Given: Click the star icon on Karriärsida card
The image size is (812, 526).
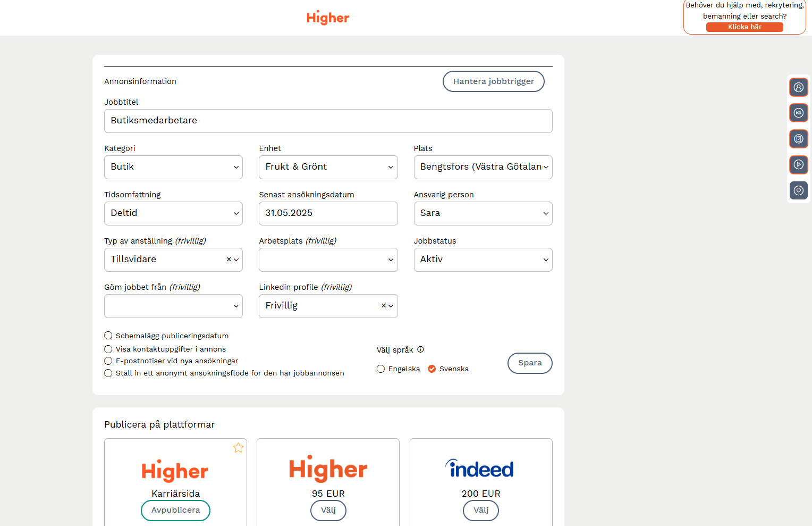Looking at the screenshot, I should (x=238, y=448).
